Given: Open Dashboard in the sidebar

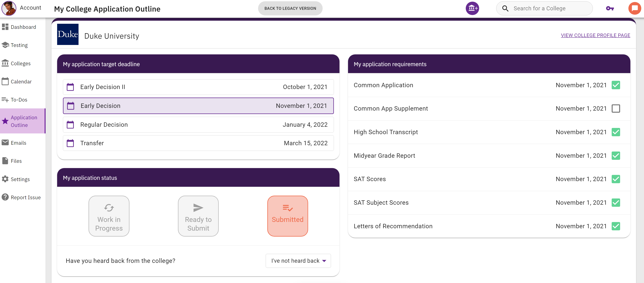Looking at the screenshot, I should click(22, 27).
